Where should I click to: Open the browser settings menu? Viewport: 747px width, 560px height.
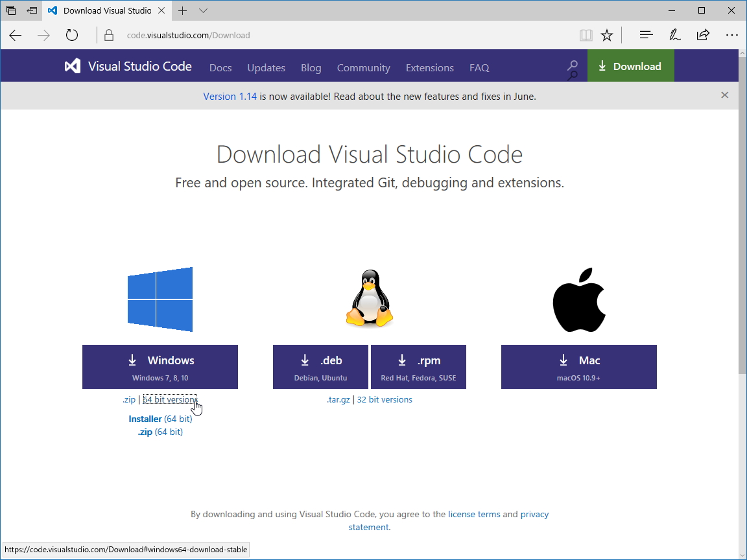tap(731, 35)
